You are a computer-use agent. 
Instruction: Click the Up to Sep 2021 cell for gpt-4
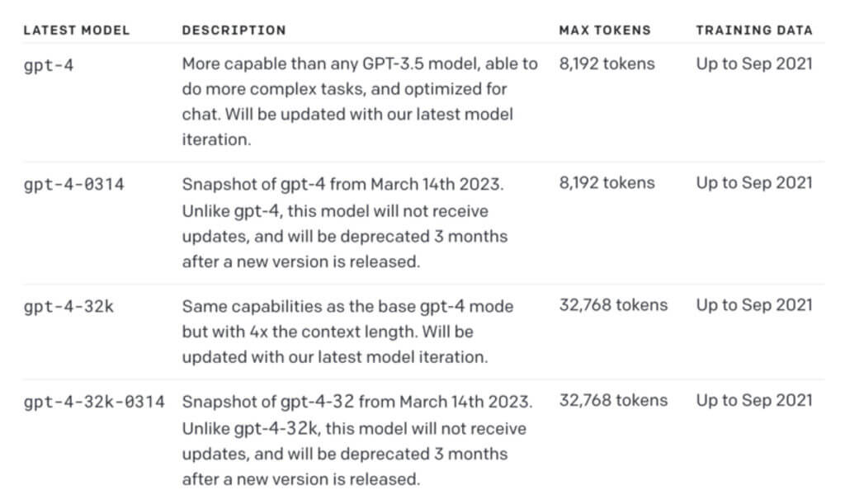(754, 64)
